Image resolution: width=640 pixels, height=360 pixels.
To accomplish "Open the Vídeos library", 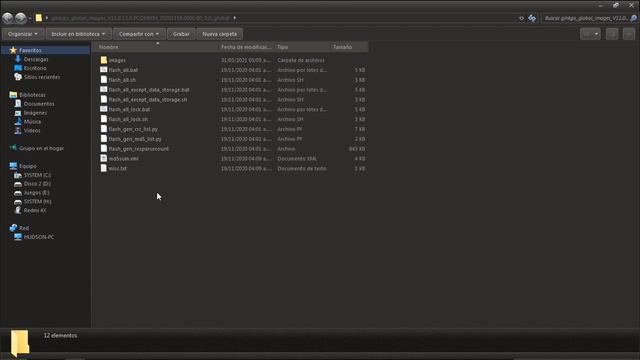I will [32, 131].
